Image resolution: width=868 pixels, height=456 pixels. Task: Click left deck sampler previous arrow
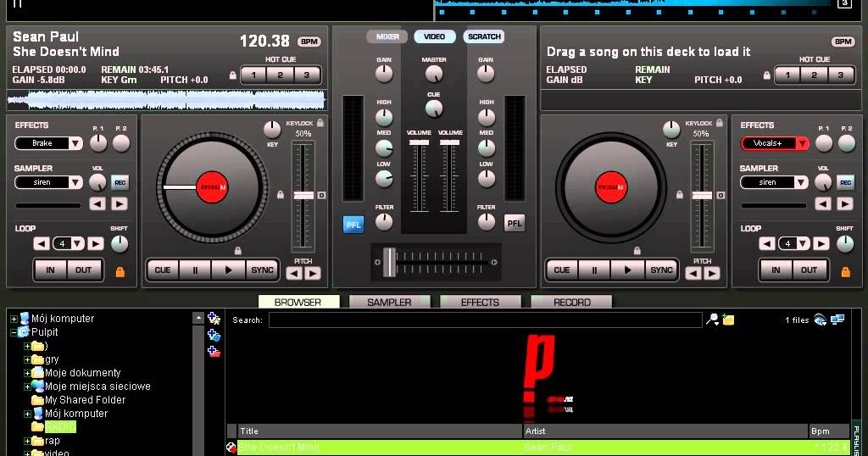point(97,203)
